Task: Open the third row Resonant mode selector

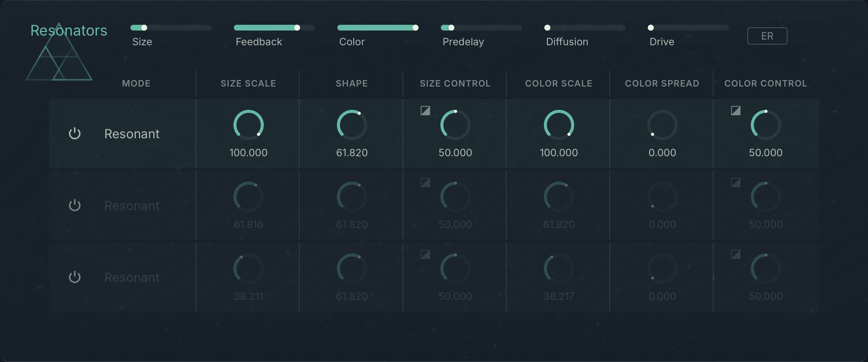Action: pyautogui.click(x=132, y=277)
